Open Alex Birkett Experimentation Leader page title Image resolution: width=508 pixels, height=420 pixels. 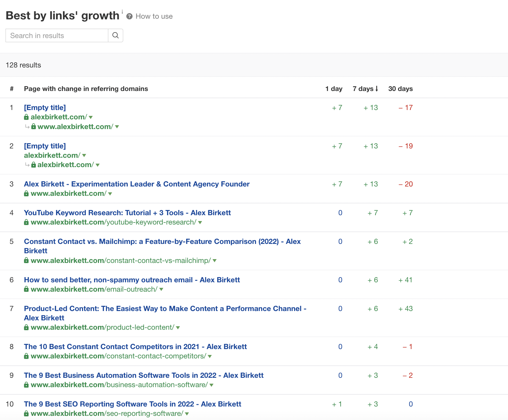pos(137,184)
